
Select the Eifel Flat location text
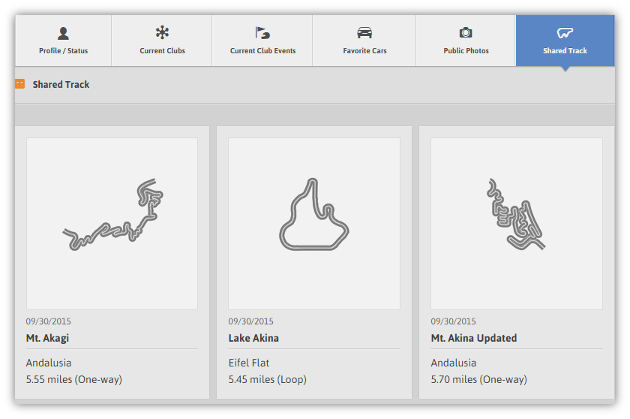coord(249,363)
